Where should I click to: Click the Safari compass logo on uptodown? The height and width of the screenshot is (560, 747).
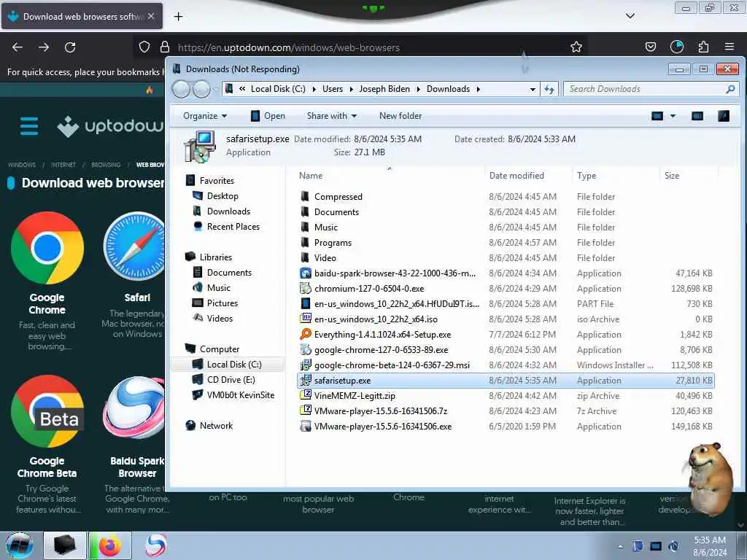point(134,246)
